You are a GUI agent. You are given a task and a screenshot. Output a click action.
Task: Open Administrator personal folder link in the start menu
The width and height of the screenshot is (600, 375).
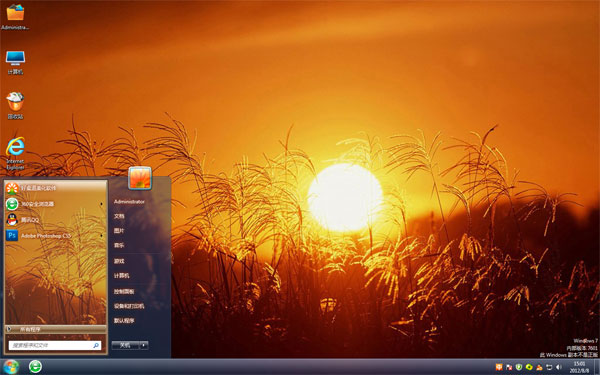tap(129, 202)
